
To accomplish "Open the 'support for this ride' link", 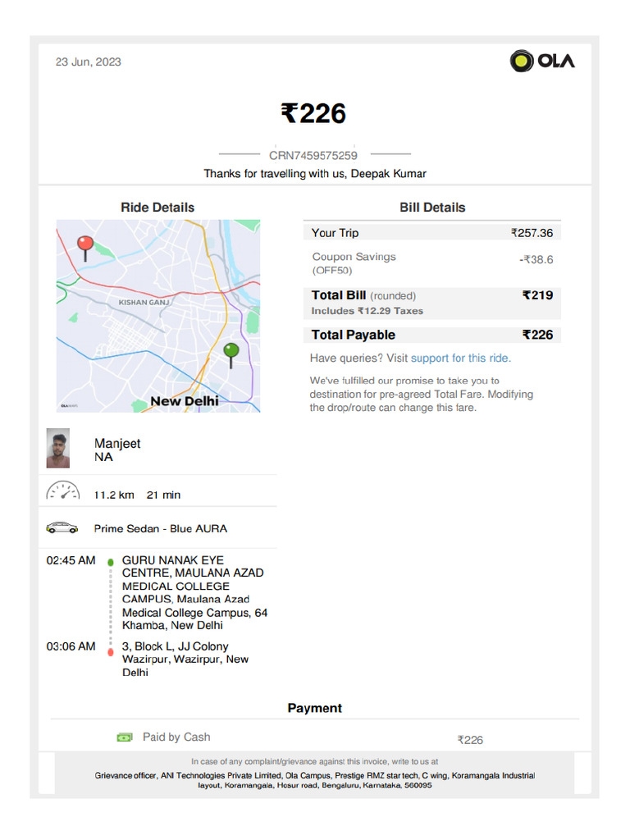I will click(x=460, y=358).
